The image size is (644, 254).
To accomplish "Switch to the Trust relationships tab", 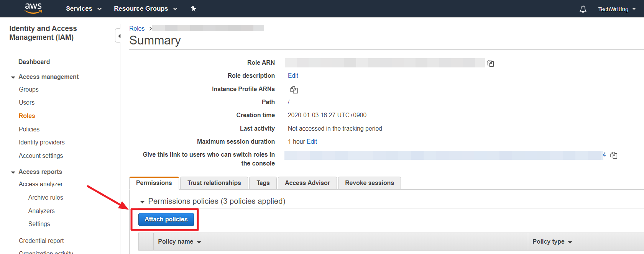I will pyautogui.click(x=214, y=183).
